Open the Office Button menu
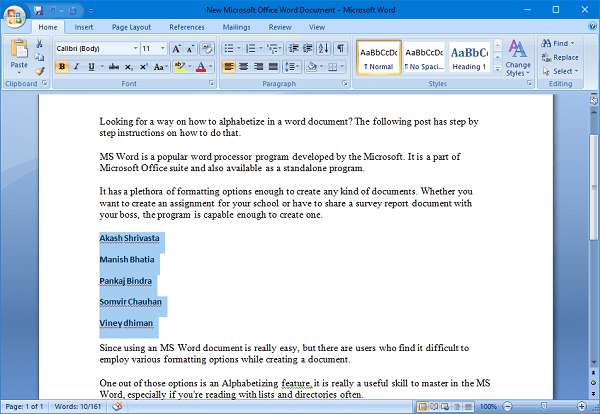 15,17
